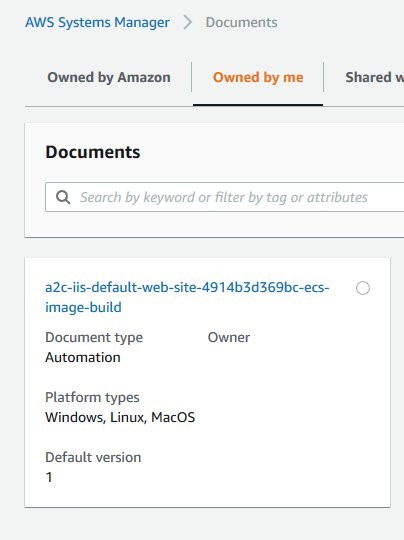
Task: Click the Default version value 1
Action: pyautogui.click(x=49, y=477)
